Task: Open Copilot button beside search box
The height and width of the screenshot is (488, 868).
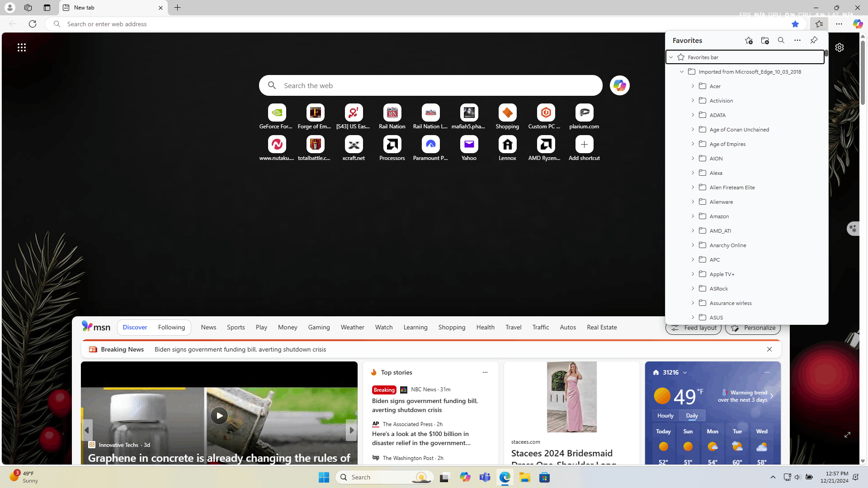Action: coord(619,85)
